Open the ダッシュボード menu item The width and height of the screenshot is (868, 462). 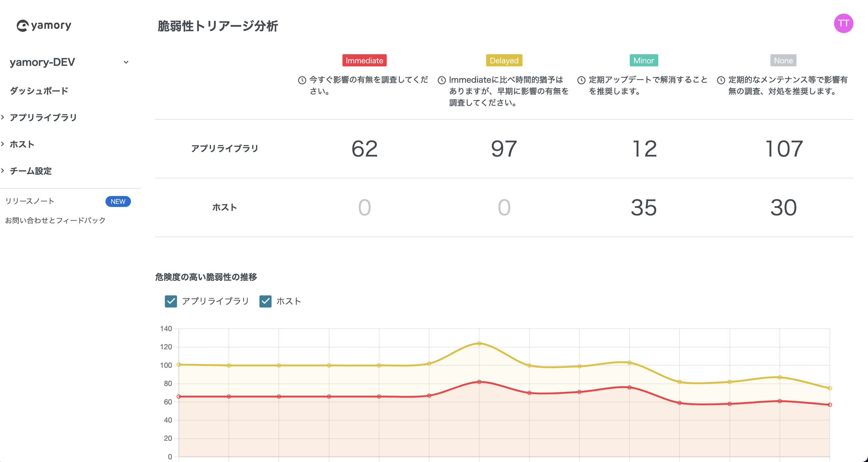pyautogui.click(x=38, y=91)
